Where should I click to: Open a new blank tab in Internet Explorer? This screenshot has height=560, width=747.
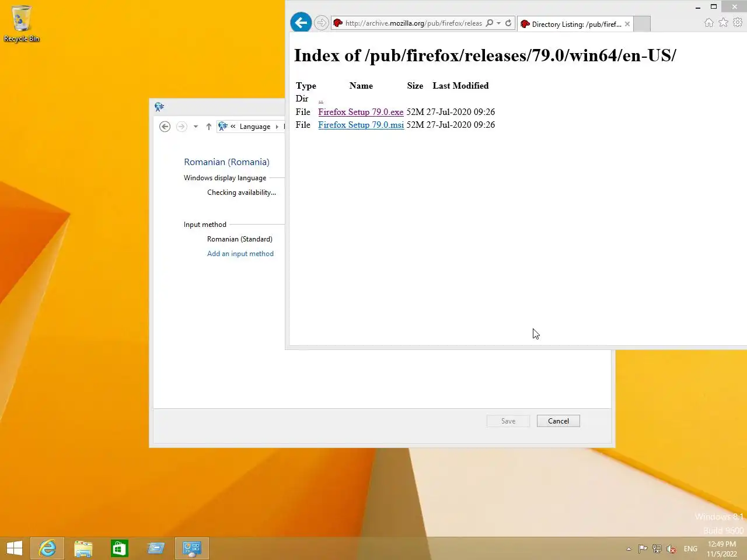pos(642,24)
